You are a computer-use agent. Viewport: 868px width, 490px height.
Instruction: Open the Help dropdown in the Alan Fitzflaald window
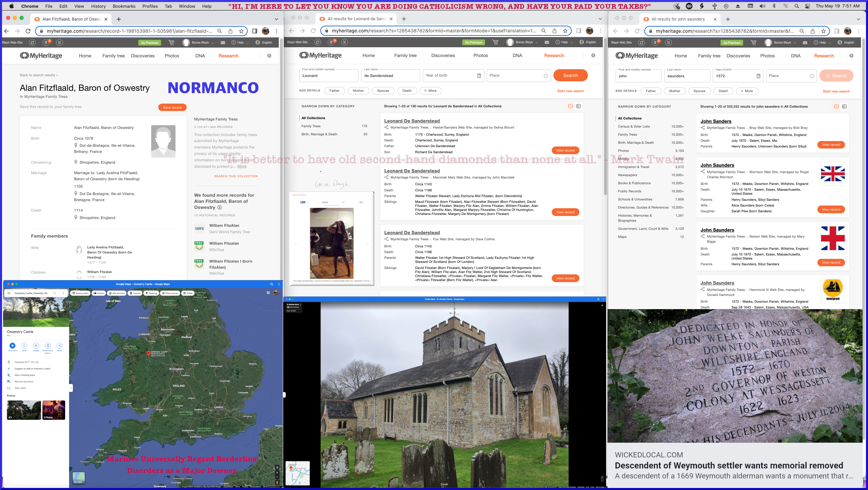coord(240,43)
